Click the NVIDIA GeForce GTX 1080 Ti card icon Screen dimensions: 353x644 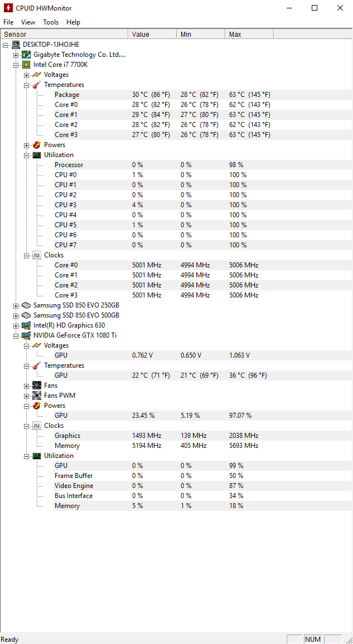(26, 335)
